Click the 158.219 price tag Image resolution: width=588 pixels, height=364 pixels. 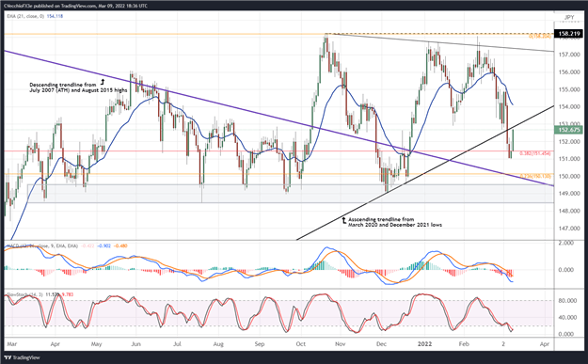(569, 34)
